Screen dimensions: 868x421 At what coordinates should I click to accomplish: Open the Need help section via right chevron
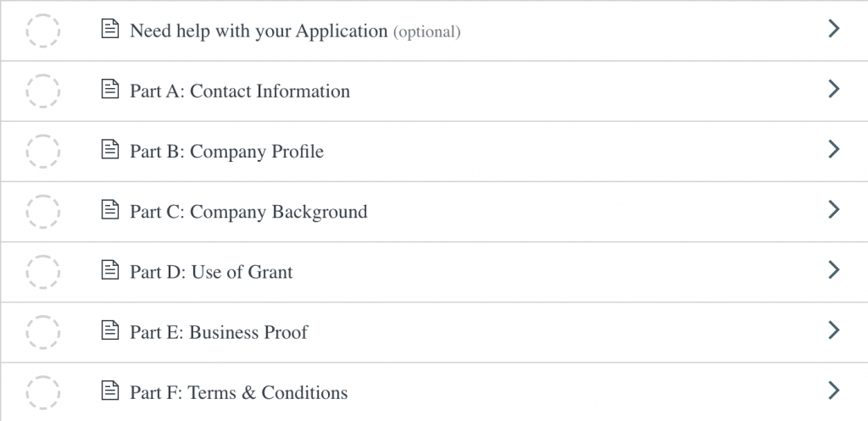(x=834, y=28)
